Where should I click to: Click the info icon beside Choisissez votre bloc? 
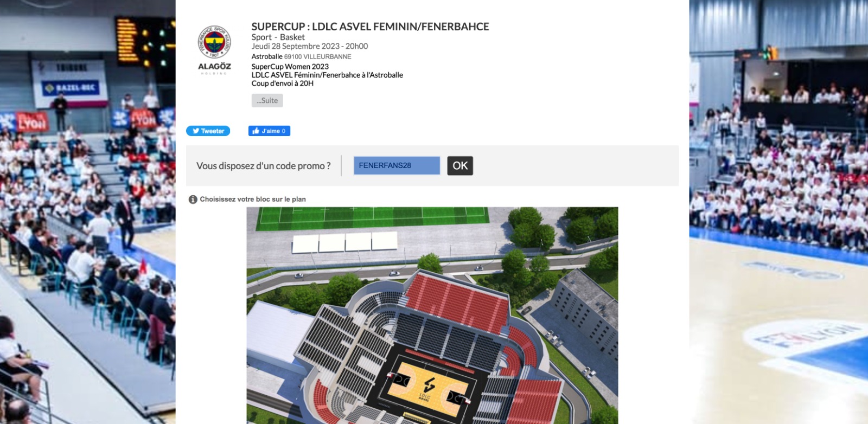click(193, 200)
